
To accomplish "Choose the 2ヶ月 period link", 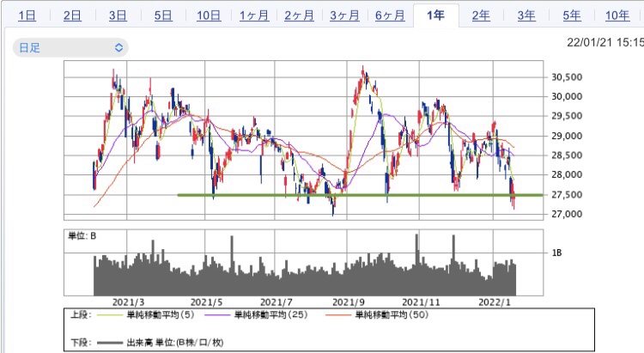I will (299, 15).
